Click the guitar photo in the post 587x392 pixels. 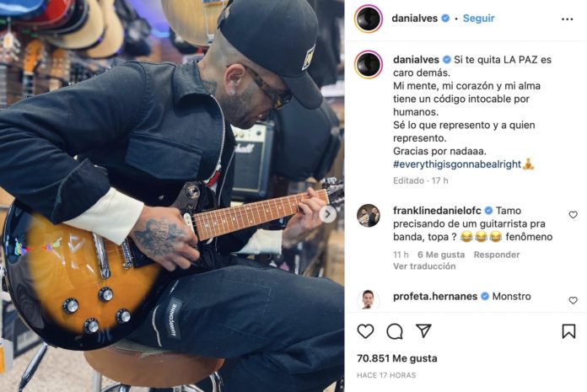tap(172, 196)
